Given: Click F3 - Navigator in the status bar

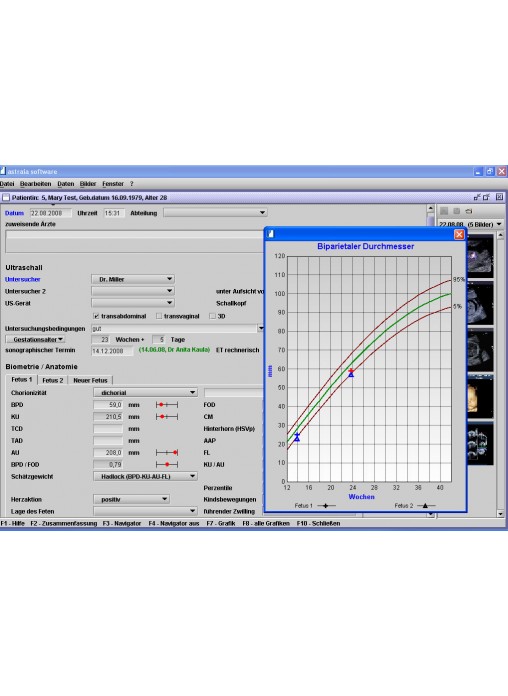Looking at the screenshot, I should click(122, 523).
